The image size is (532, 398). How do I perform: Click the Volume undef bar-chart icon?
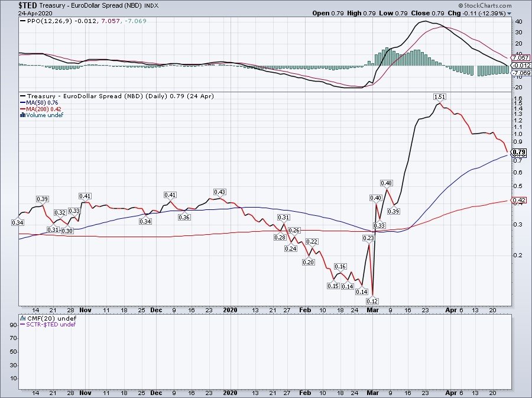22,115
